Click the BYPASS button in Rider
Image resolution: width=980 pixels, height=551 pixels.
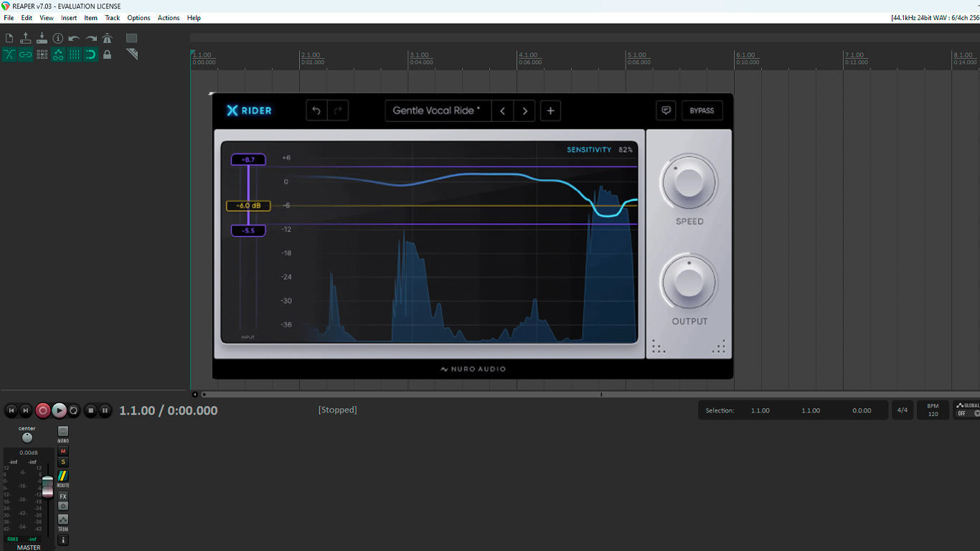click(702, 110)
